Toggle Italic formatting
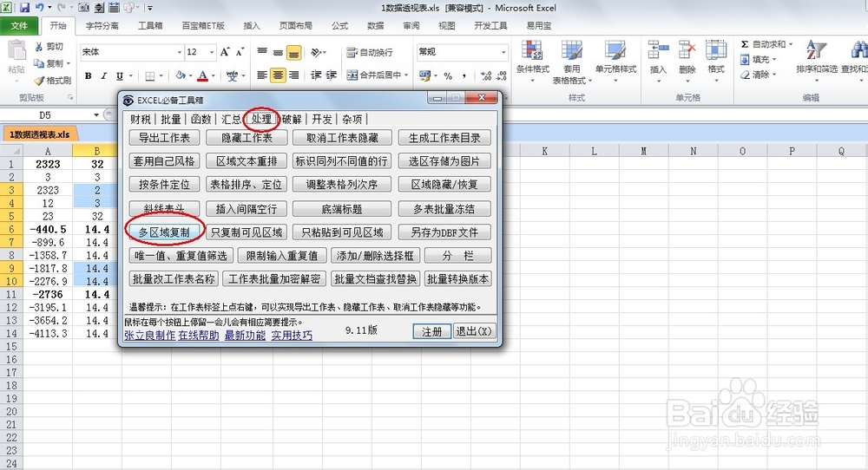This screenshot has width=868, height=470. pos(103,75)
